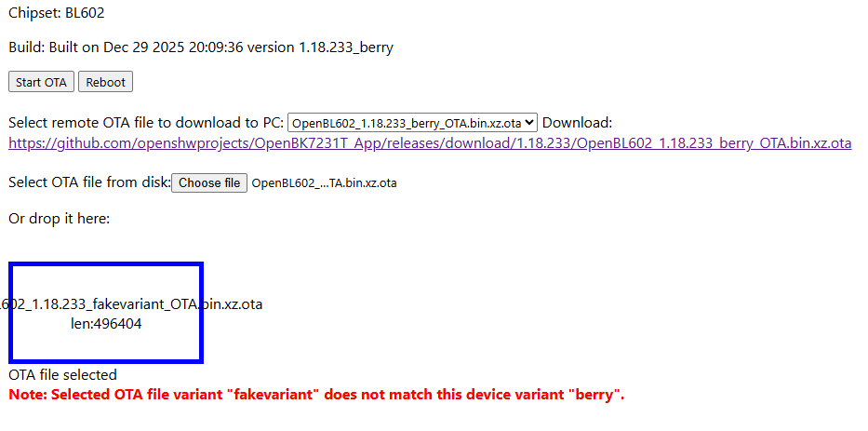Click the truncated filename beside Choose file
Screen dimensions: 868x431
click(324, 183)
